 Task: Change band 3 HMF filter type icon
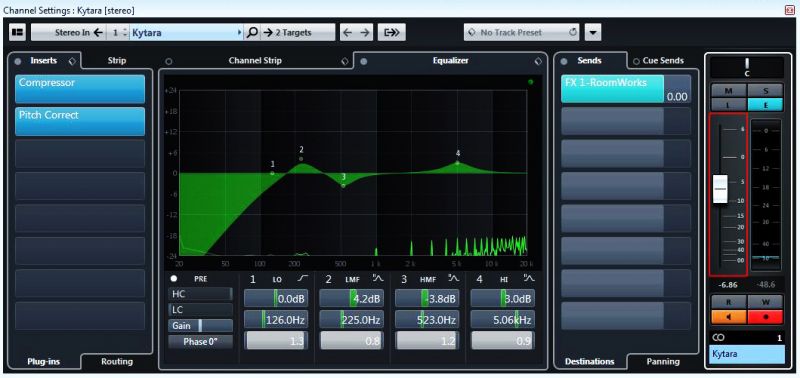pyautogui.click(x=454, y=279)
